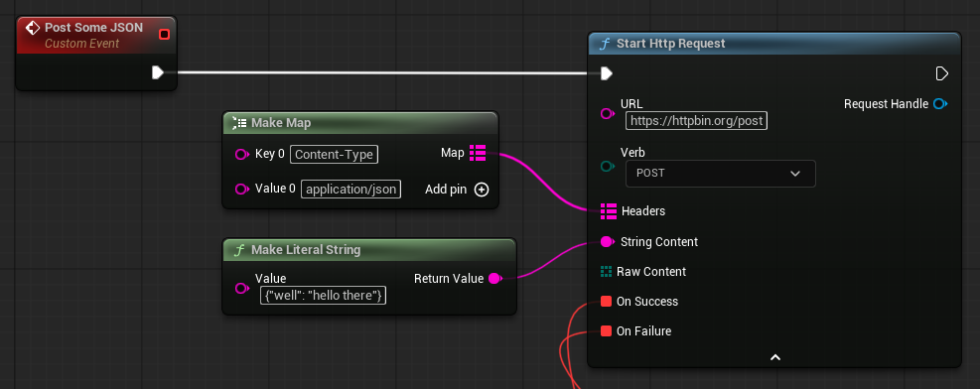Select the Make Map node title
This screenshot has height=389, width=980.
(x=281, y=123)
